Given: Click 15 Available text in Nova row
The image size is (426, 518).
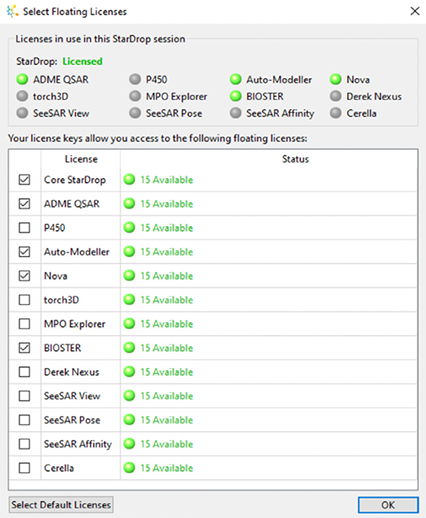Looking at the screenshot, I should tap(166, 276).
